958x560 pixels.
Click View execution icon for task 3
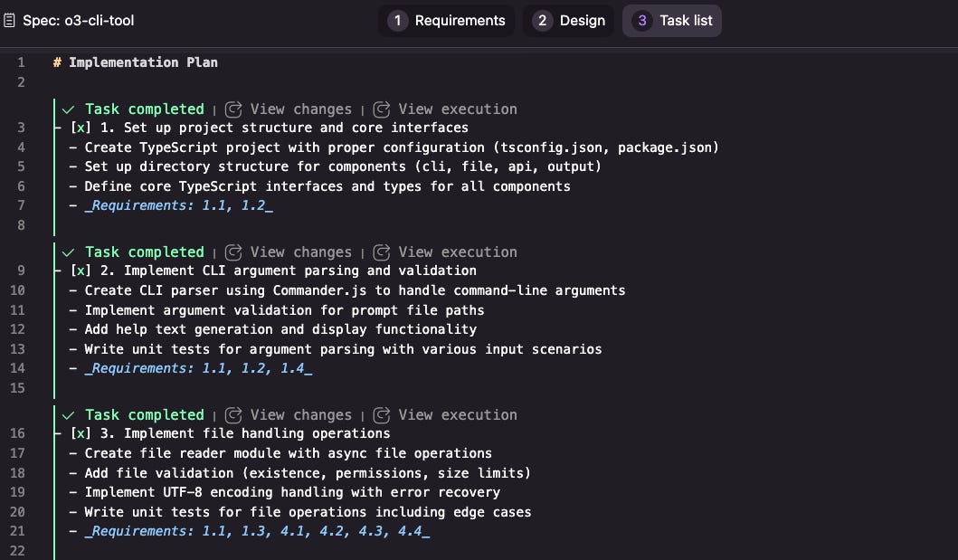click(x=381, y=415)
